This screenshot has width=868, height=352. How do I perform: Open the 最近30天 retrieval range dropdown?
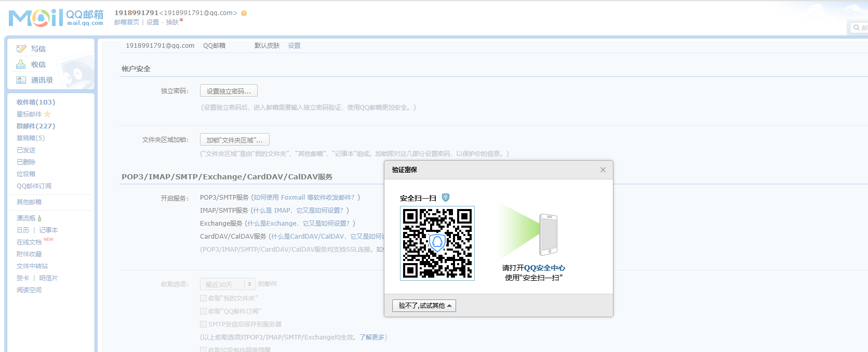click(x=228, y=284)
